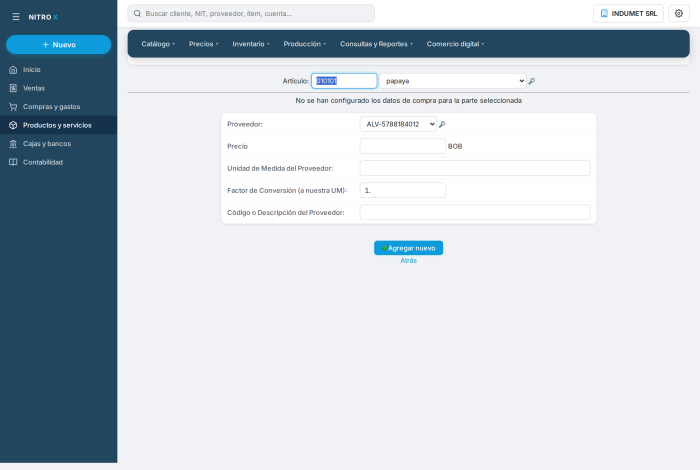Click the search magnifier icon in search bar
The width and height of the screenshot is (700, 470).
click(138, 13)
